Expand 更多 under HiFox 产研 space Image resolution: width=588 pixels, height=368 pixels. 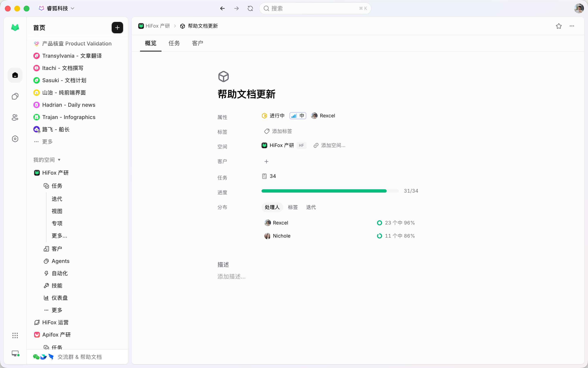53,310
